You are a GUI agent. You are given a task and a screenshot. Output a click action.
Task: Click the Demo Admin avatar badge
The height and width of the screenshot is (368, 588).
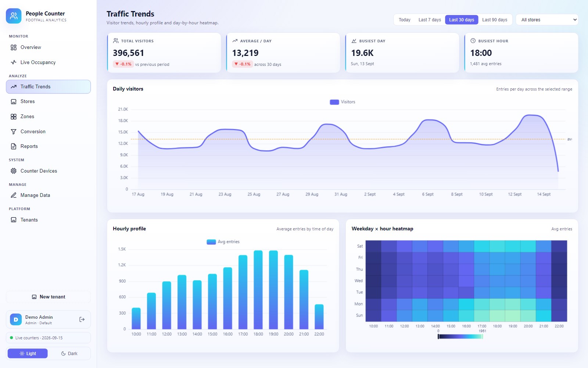tap(16, 319)
